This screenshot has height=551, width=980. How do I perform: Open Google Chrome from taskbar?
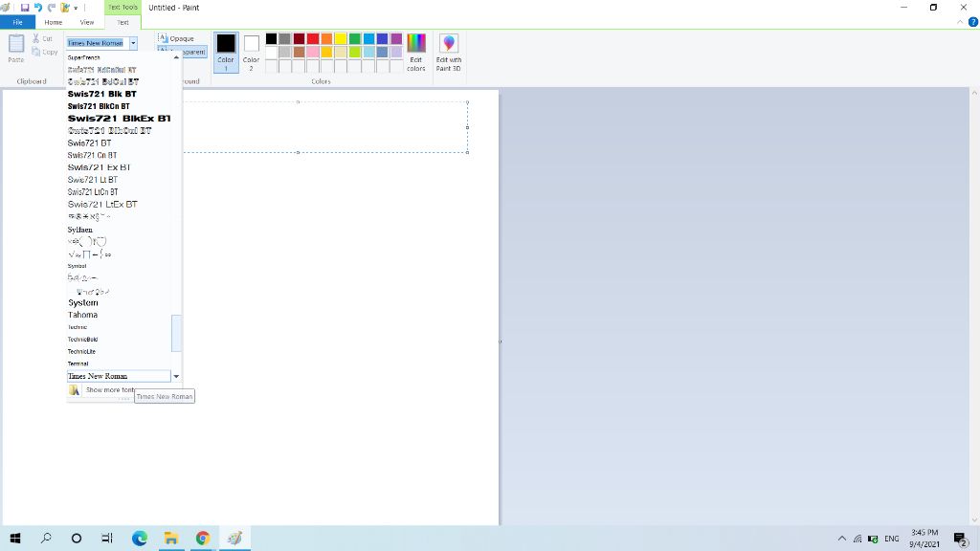203,538
